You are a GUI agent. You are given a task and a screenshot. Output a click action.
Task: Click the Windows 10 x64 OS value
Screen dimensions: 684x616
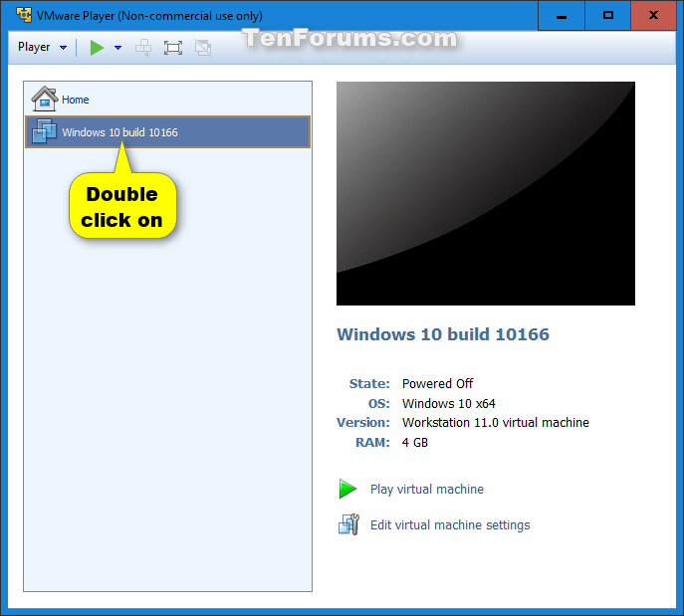pos(448,404)
